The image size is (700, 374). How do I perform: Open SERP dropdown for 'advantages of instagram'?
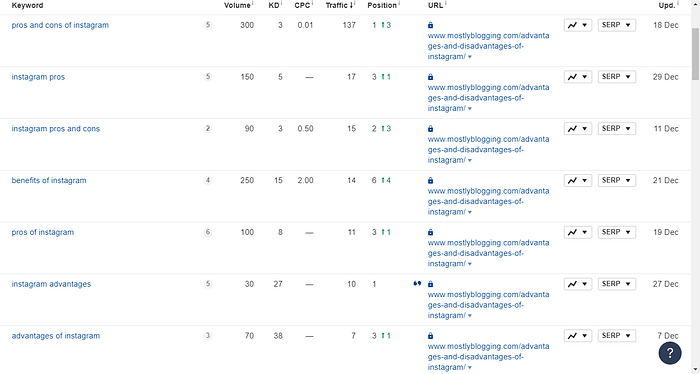click(617, 336)
